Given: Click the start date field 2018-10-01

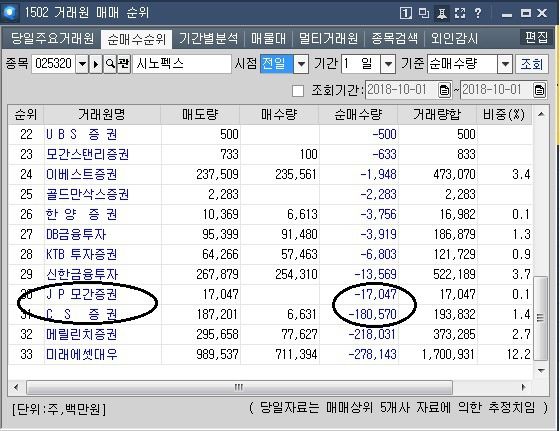Looking at the screenshot, I should 402,90.
